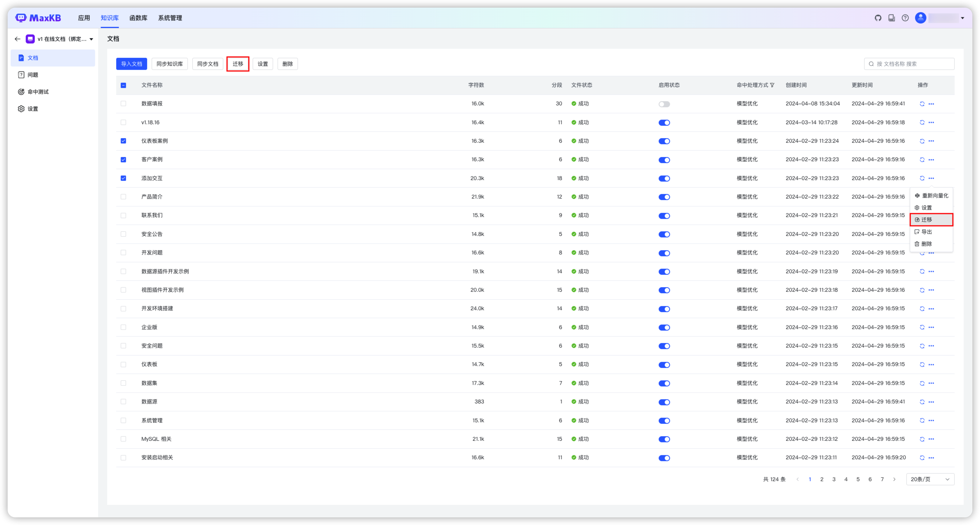Open more options for v1.18.16 row

coord(931,123)
